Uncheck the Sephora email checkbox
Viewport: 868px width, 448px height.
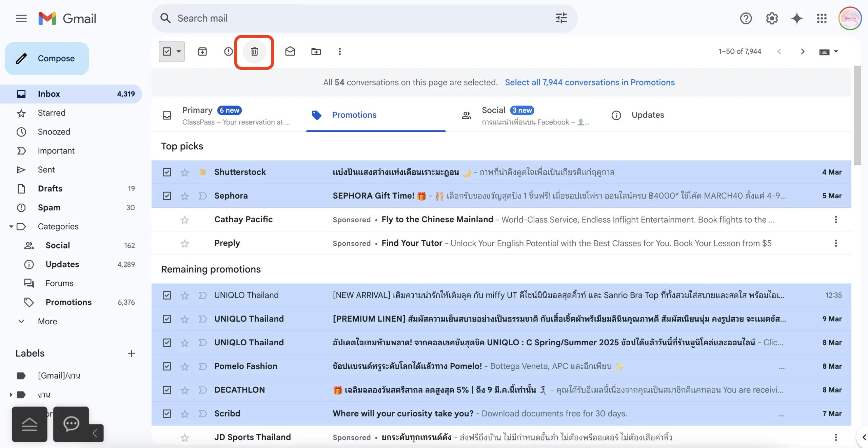(167, 196)
